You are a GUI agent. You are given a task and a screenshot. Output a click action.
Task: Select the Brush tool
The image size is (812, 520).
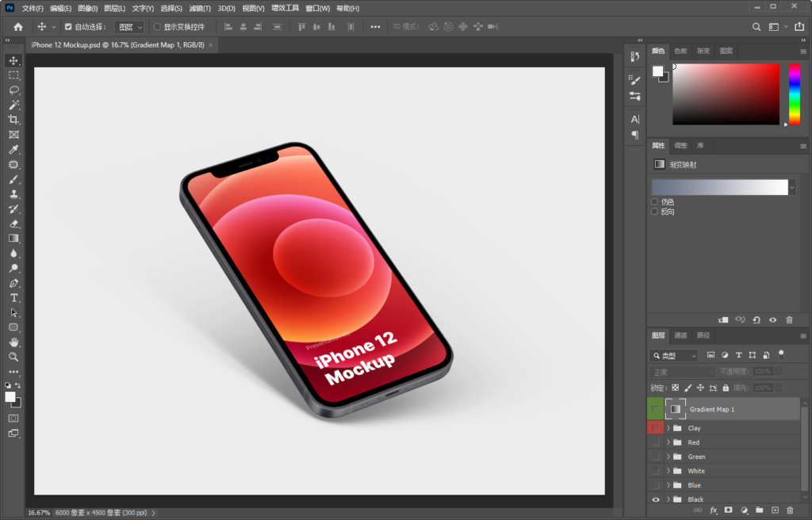(13, 179)
